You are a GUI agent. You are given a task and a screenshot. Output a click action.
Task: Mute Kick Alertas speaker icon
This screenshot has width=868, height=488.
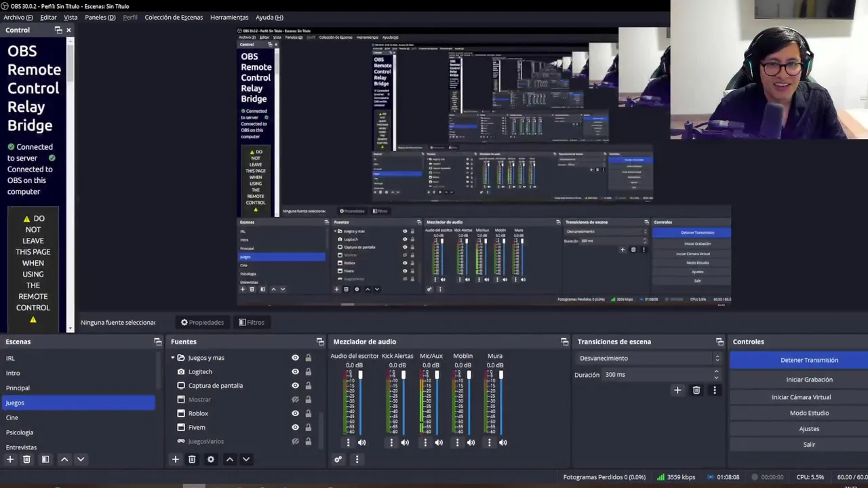click(405, 443)
